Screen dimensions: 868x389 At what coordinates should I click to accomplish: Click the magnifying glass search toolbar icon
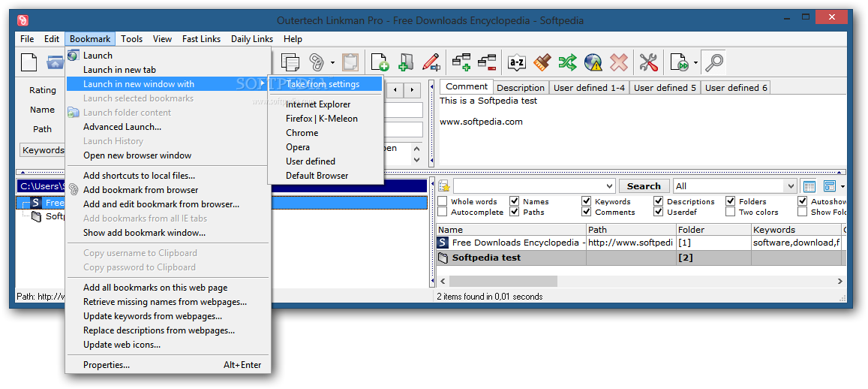pyautogui.click(x=714, y=62)
